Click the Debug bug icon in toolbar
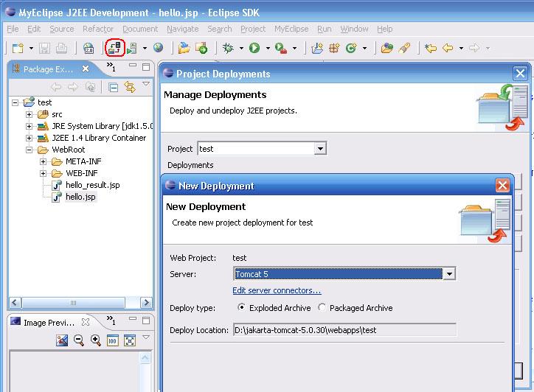Screen dimensions: 534x392 tap(229, 48)
